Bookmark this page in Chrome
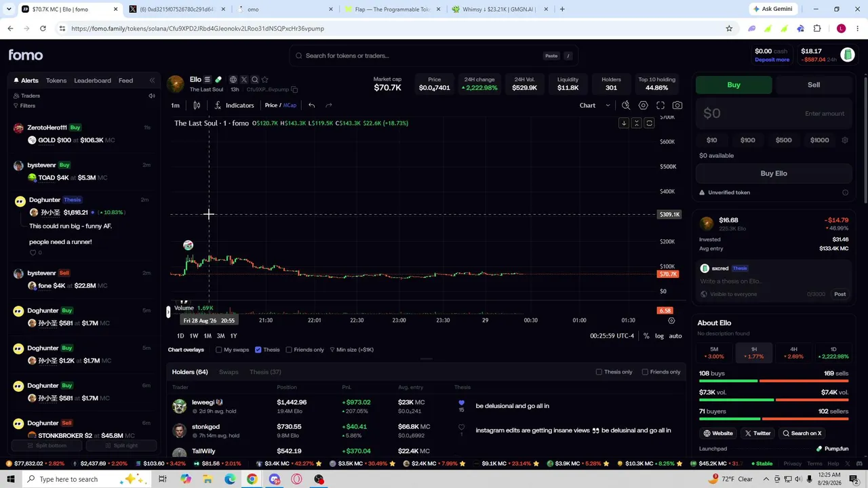 [x=729, y=28]
